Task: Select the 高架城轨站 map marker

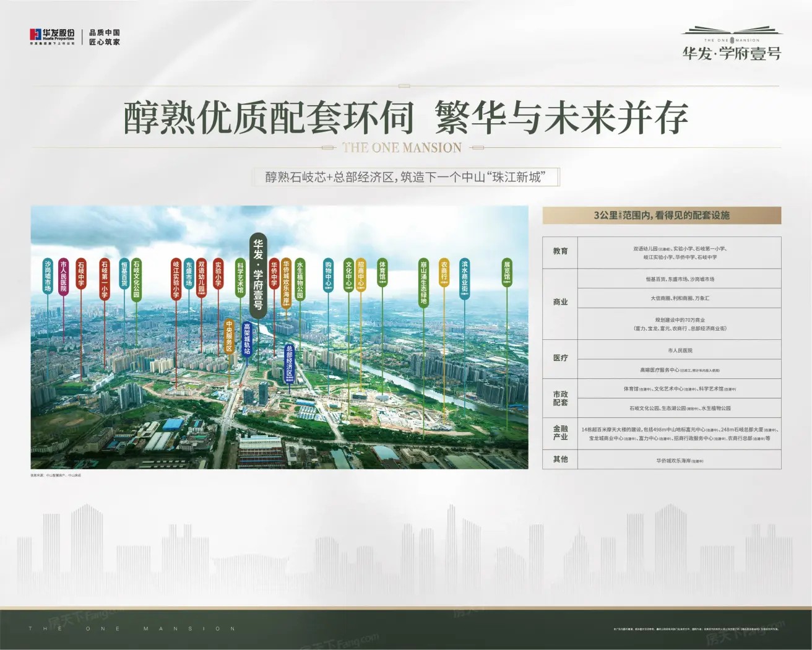Action: pos(247,339)
